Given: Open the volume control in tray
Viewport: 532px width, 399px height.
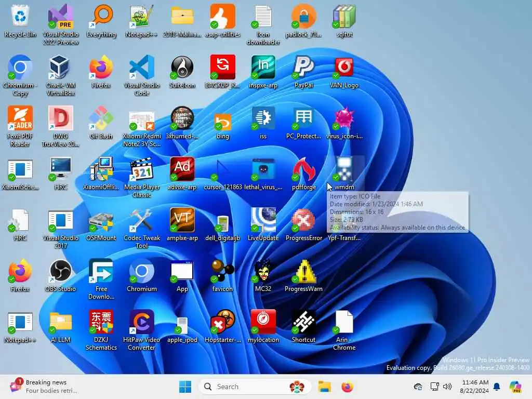Looking at the screenshot, I should (x=447, y=387).
